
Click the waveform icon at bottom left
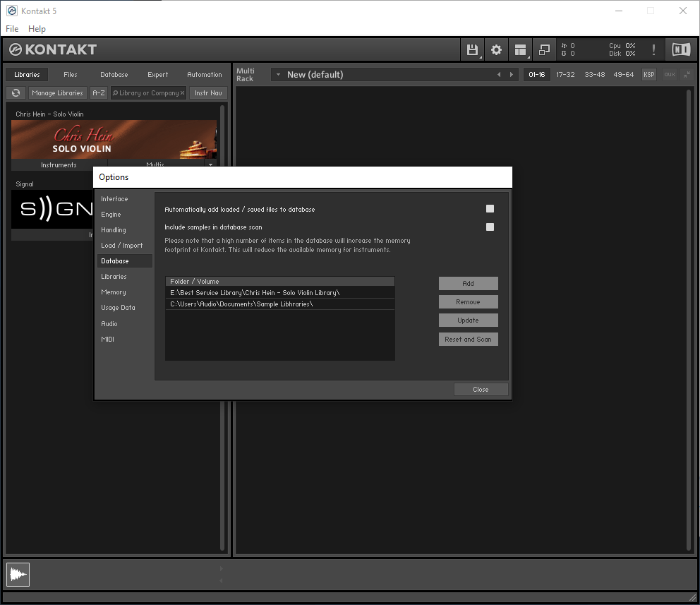click(18, 575)
